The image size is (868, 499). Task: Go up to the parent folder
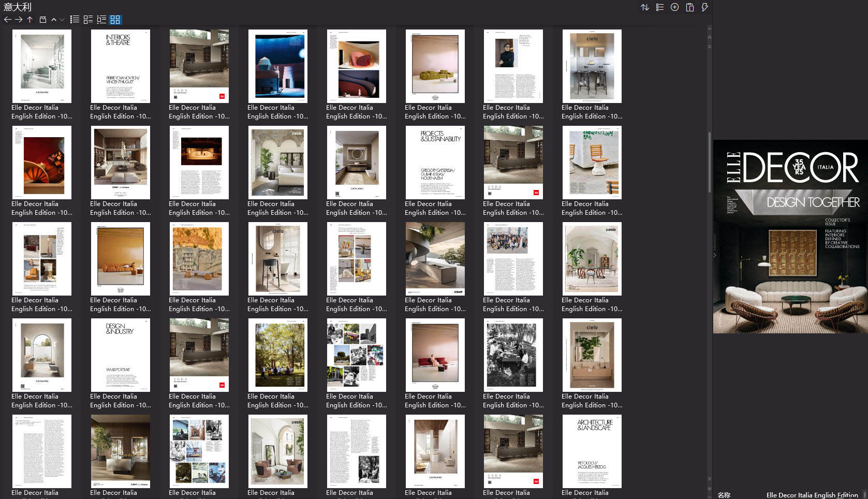(30, 20)
